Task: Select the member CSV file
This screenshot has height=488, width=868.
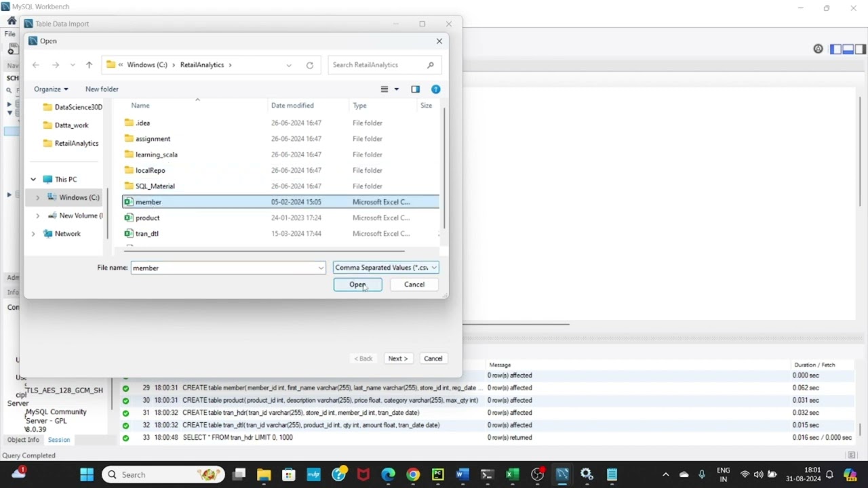Action: 281,202
